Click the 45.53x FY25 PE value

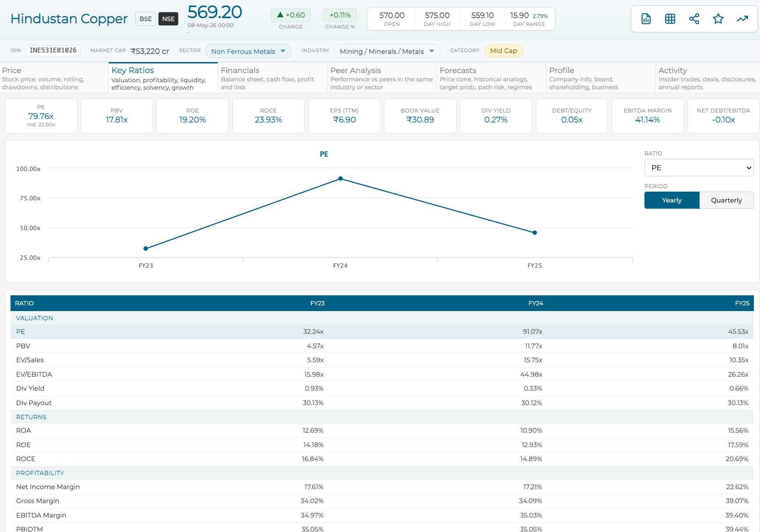click(738, 332)
